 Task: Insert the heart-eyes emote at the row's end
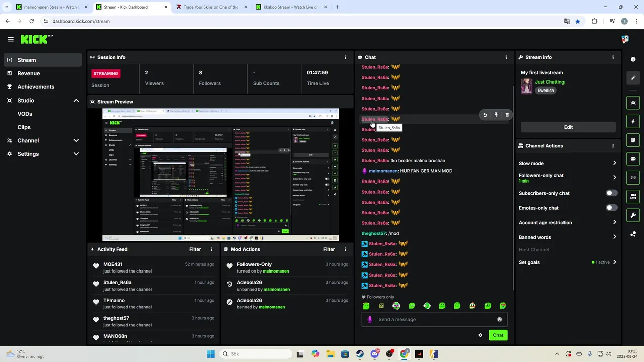click(x=502, y=306)
